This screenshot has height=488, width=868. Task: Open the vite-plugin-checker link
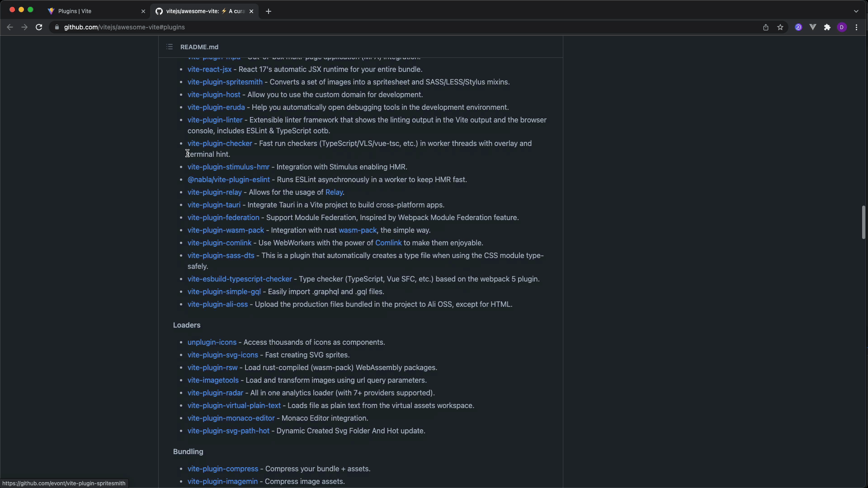(x=220, y=143)
